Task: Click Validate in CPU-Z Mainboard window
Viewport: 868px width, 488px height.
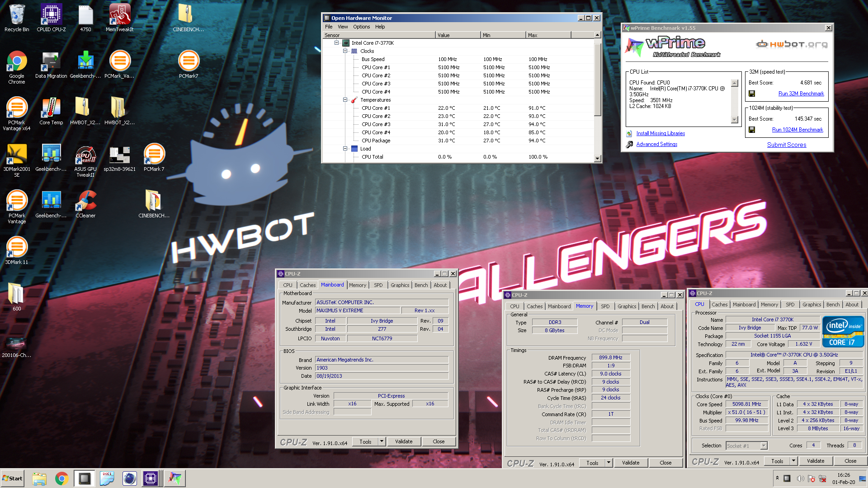Action: coord(404,441)
